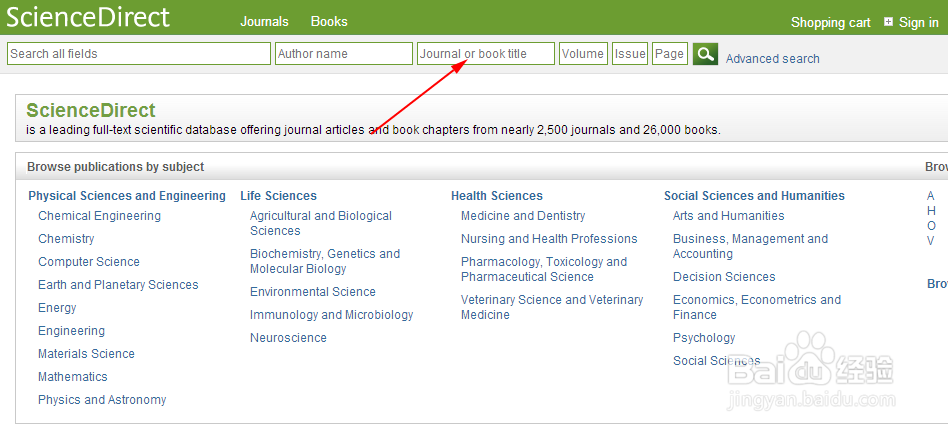The image size is (948, 432).
Task: Focus the Search all fields box
Action: click(x=138, y=54)
